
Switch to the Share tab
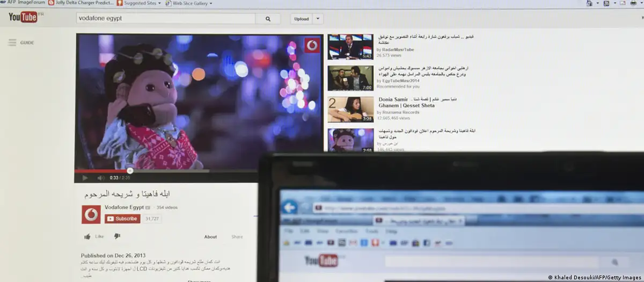[x=237, y=237]
